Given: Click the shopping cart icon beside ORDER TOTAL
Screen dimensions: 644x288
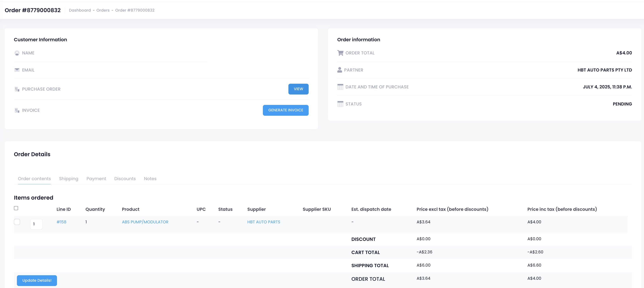Looking at the screenshot, I should click(x=340, y=53).
